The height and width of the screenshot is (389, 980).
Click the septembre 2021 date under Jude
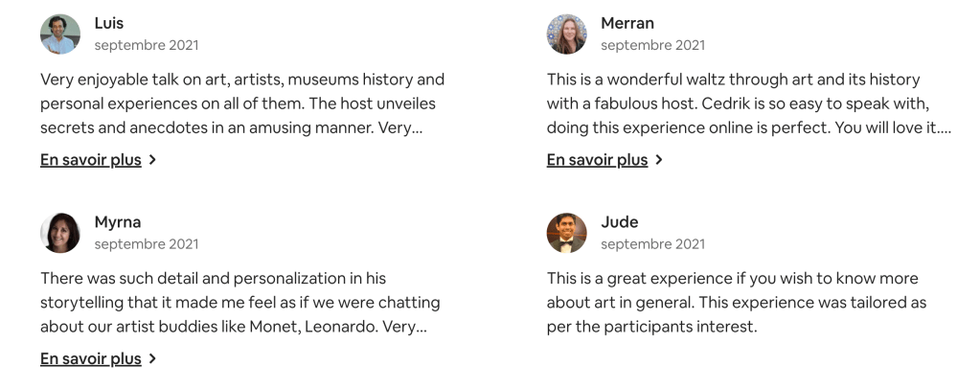tap(652, 244)
